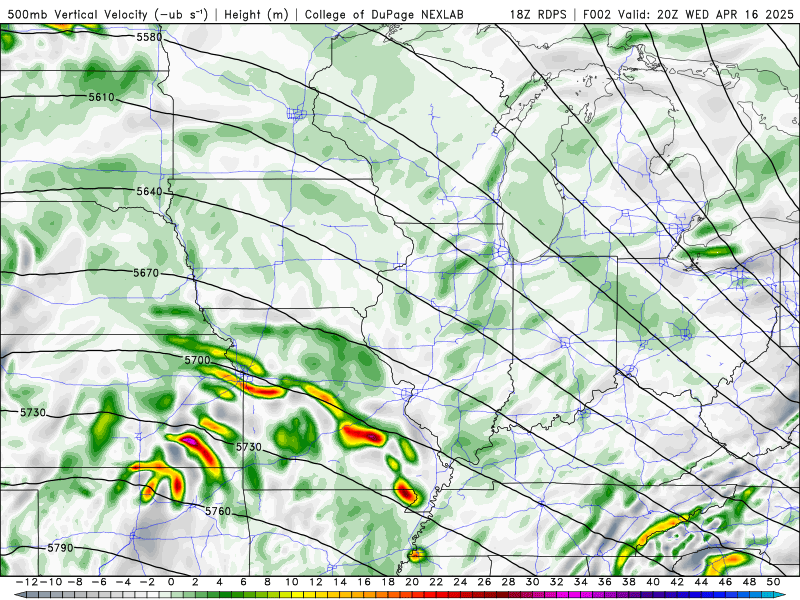
Task: Click the -8 value on the color scale
Action: 76,582
